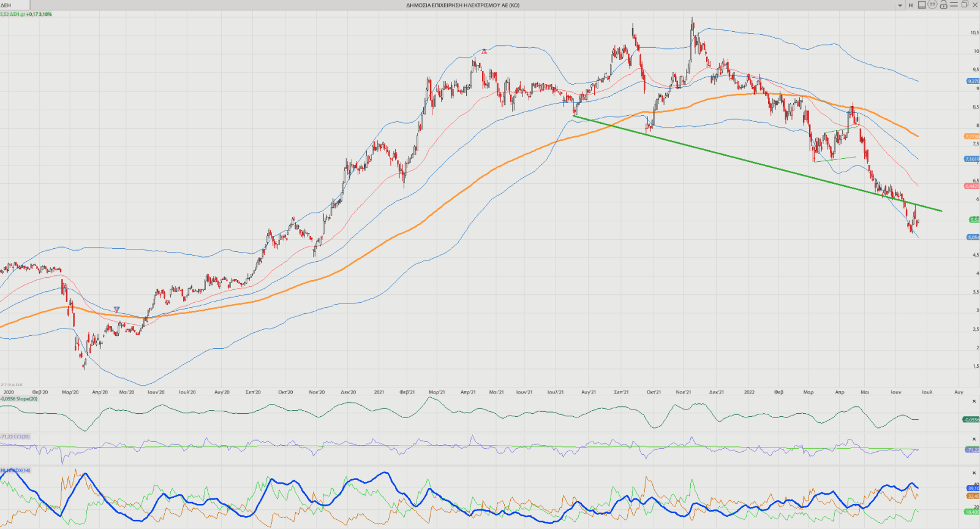Close the Slope(20) indicator pane
This screenshot has height=529, width=980.
tap(974, 402)
